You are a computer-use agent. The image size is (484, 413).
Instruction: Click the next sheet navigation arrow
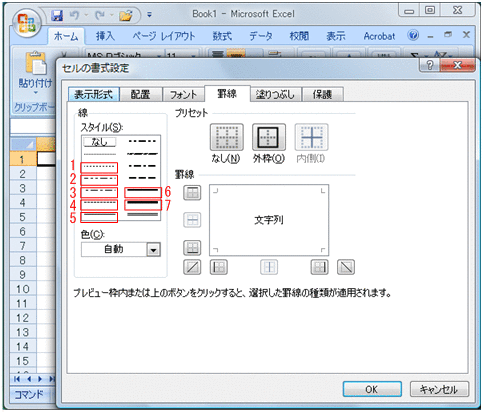click(40, 379)
